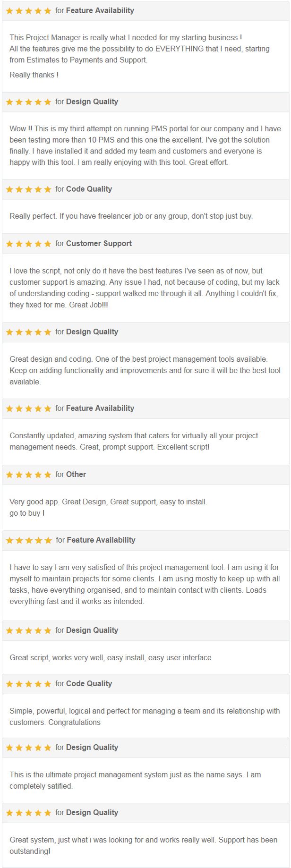Click stars above the "ultimate project management" review
This screenshot has width=291, height=868.
tap(28, 748)
